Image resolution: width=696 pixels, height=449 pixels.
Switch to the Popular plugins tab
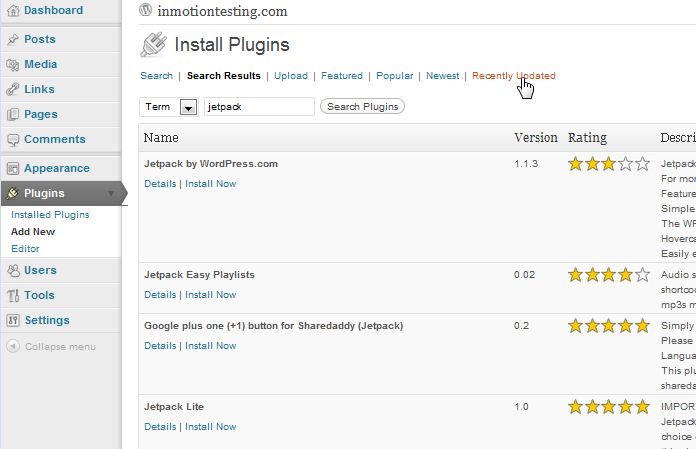tap(394, 76)
